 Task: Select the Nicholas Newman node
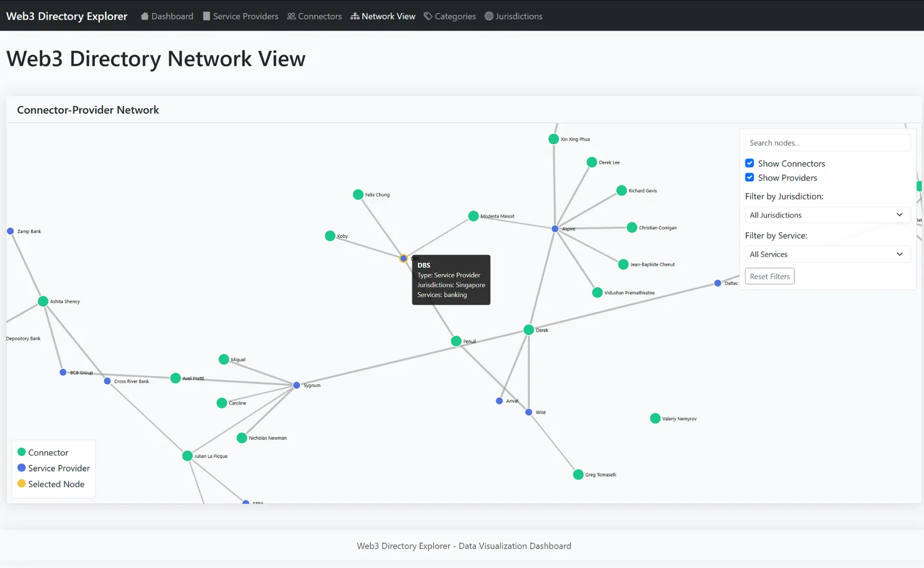(x=242, y=438)
